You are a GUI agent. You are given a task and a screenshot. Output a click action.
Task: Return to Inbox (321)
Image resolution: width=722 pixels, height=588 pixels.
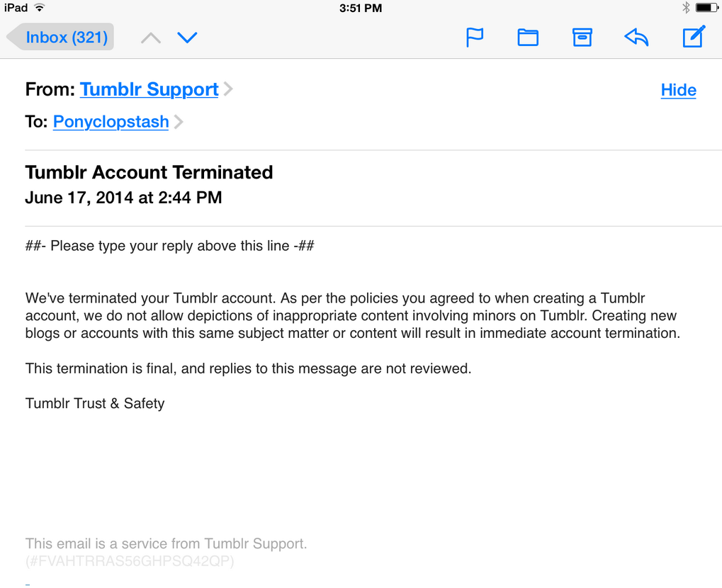pos(60,37)
